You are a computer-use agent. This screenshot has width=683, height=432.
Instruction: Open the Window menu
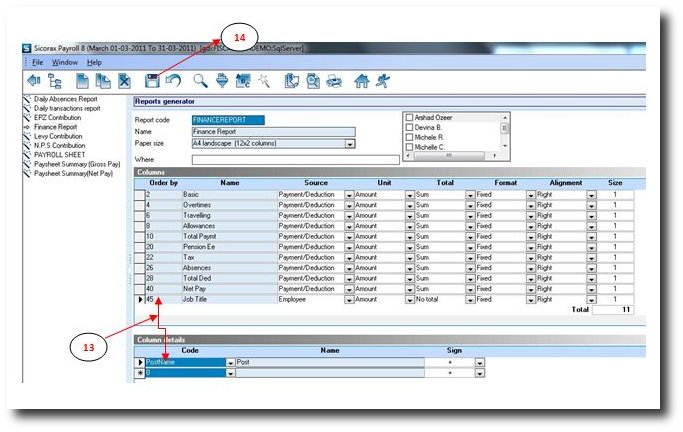pos(65,62)
